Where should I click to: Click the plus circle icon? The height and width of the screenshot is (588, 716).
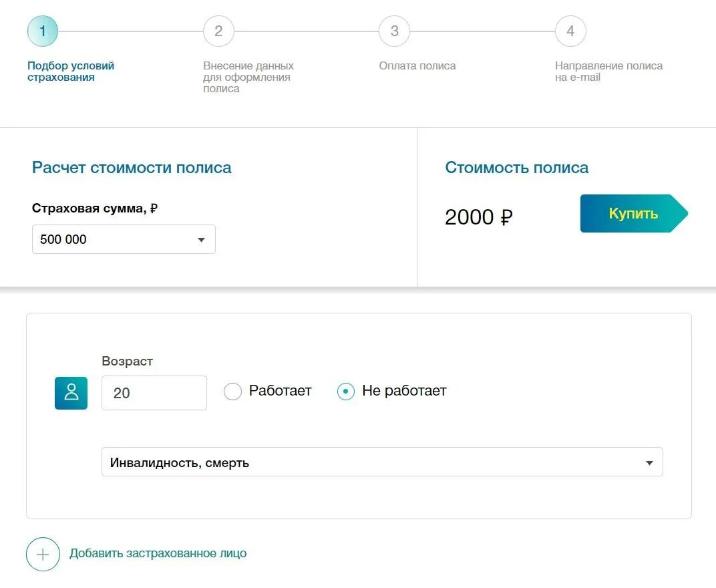pos(43,554)
